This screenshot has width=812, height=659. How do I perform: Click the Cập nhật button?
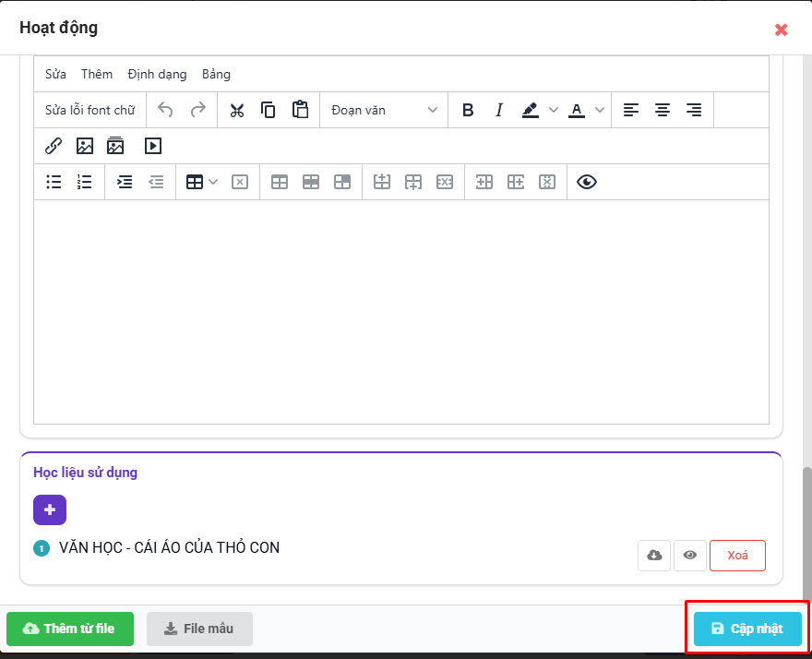coord(747,629)
